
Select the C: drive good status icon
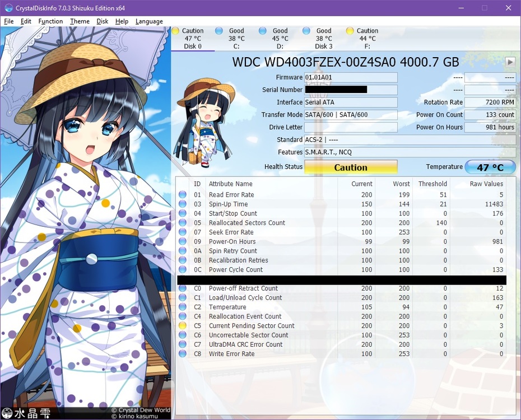click(x=219, y=31)
